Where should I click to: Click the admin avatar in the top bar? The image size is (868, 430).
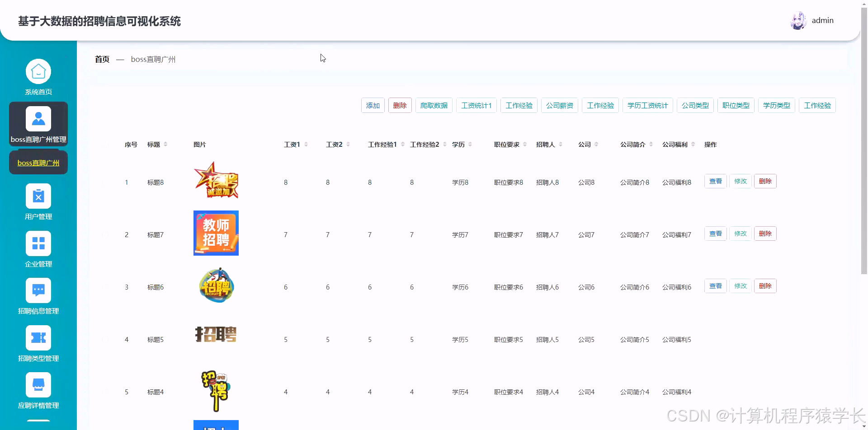tap(798, 20)
